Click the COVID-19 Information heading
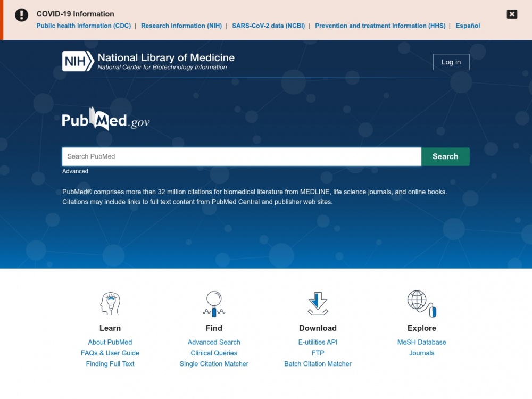This screenshot has width=532, height=399. point(76,14)
